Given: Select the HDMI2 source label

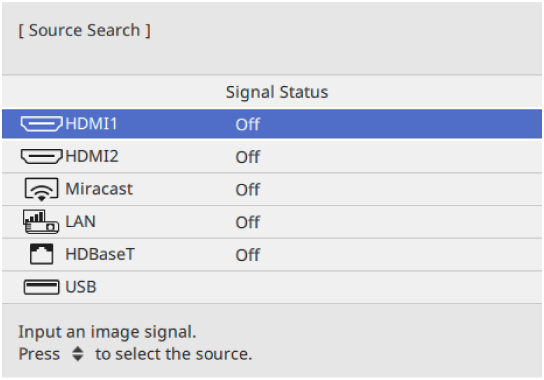Looking at the screenshot, I should coord(92,156).
